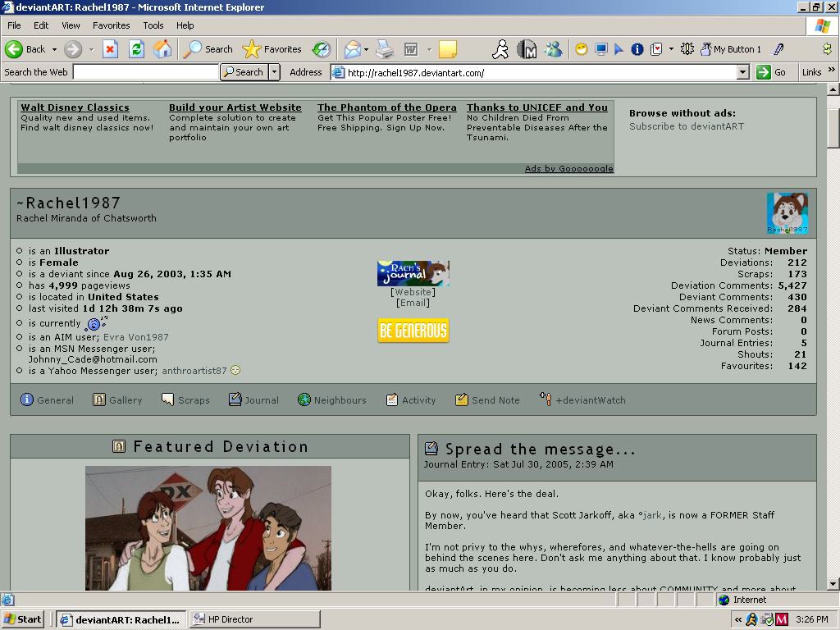Click the Search the Web input field
Image resolution: width=840 pixels, height=630 pixels.
coord(146,72)
